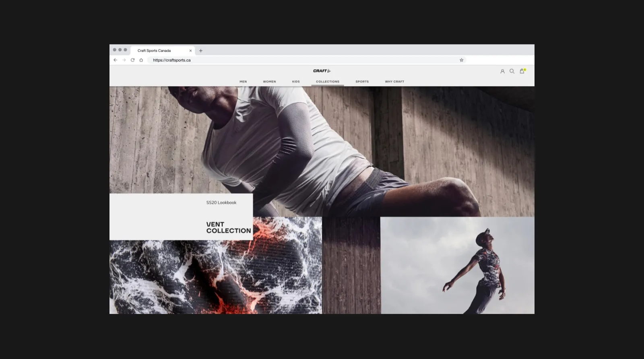The height and width of the screenshot is (359, 644).
Task: Open site search magnifier icon
Action: 512,71
